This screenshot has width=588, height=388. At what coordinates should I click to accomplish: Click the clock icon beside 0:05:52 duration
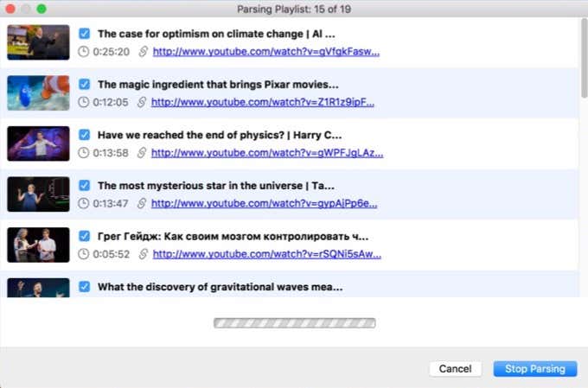(x=83, y=255)
